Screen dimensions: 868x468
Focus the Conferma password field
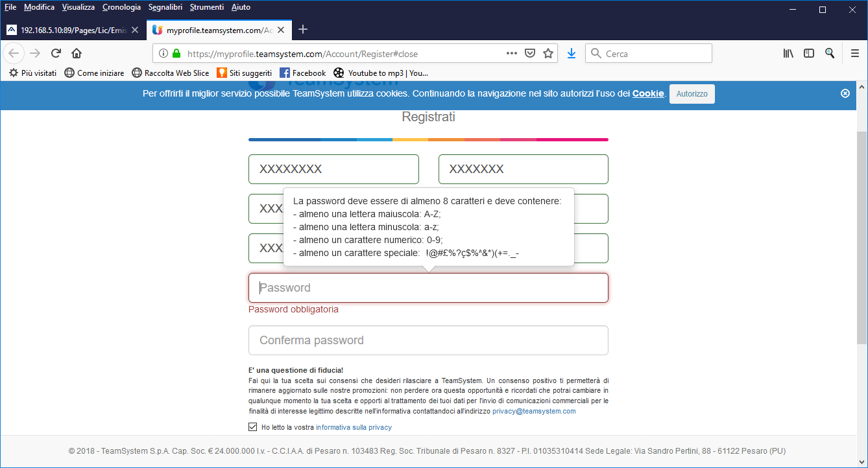pos(428,340)
